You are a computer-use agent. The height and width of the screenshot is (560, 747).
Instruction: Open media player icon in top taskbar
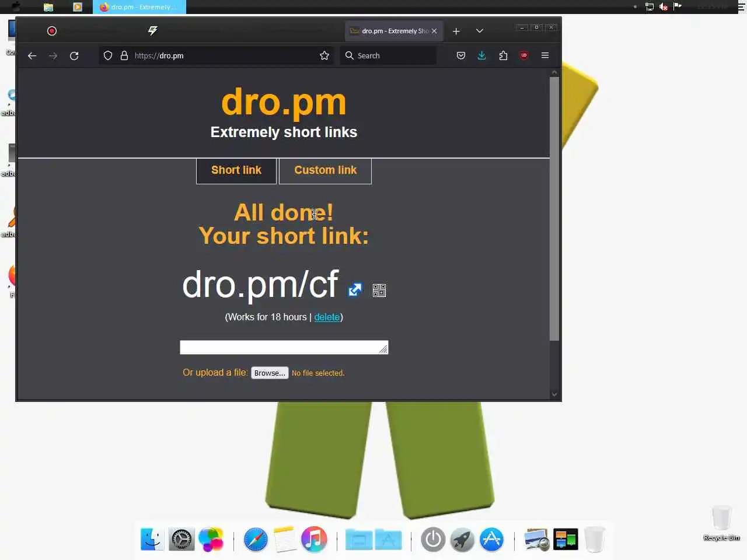(78, 7)
